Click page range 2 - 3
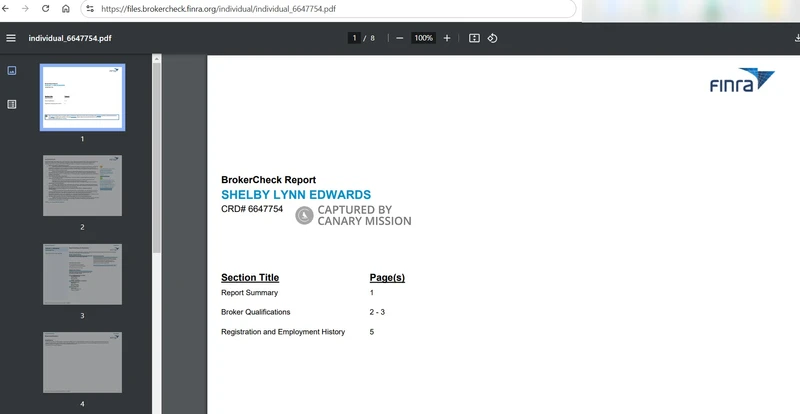The height and width of the screenshot is (414, 800). point(377,312)
